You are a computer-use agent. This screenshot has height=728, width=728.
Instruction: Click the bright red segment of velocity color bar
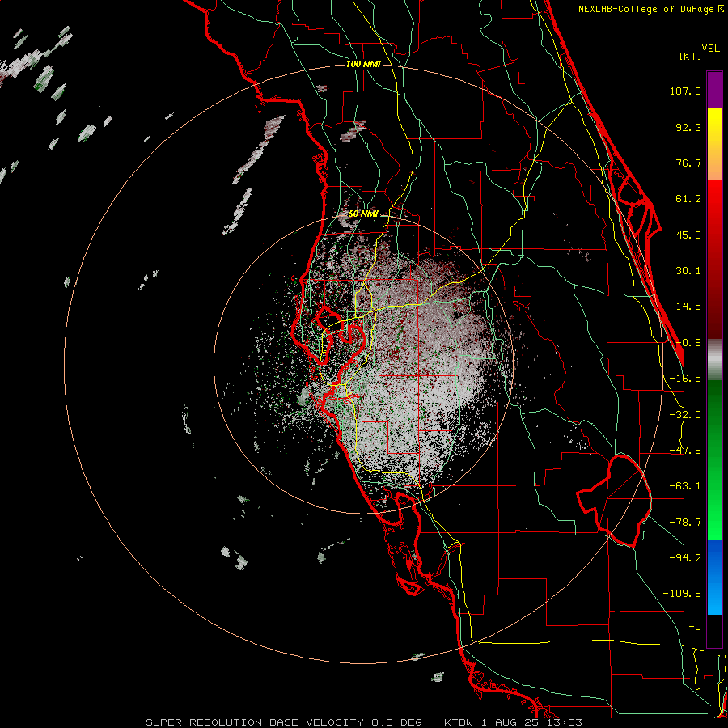point(714,259)
